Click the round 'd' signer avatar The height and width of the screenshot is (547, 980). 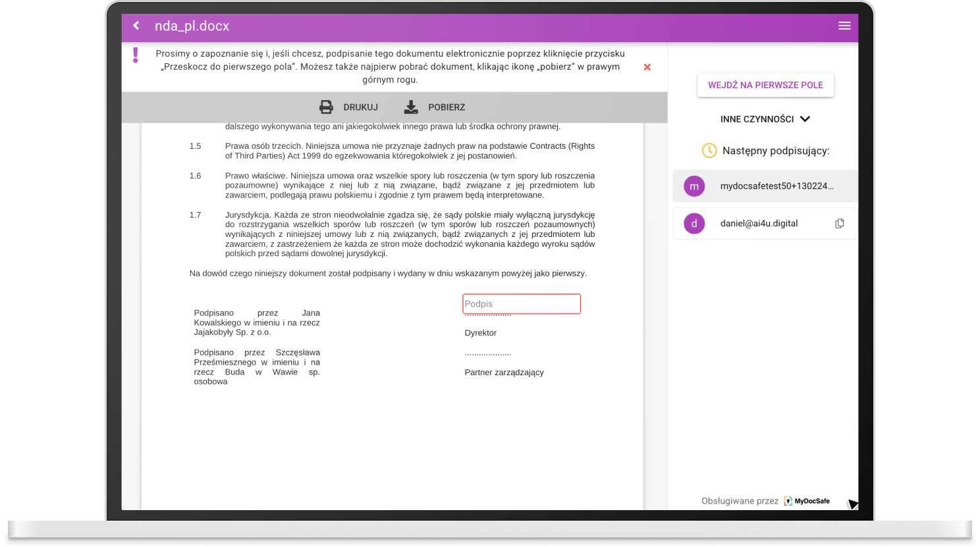pyautogui.click(x=694, y=224)
